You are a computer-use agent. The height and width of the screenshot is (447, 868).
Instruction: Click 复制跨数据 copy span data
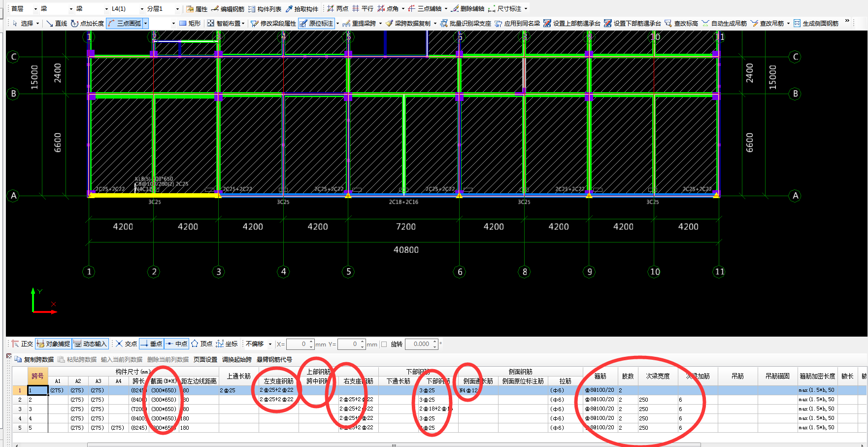34,360
